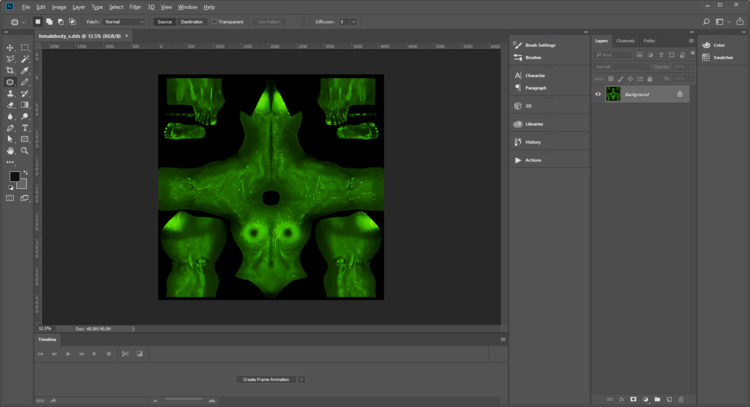Open the Search magnifier in top right
The image size is (750, 407).
[x=706, y=22]
